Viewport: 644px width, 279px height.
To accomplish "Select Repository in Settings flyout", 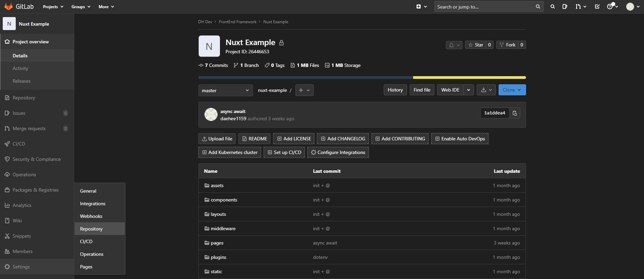I will [100, 229].
